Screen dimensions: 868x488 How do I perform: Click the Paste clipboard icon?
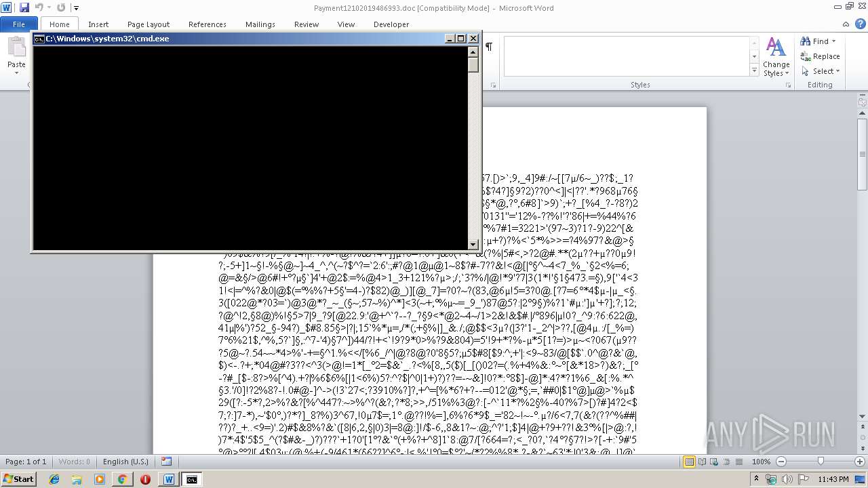coord(16,47)
